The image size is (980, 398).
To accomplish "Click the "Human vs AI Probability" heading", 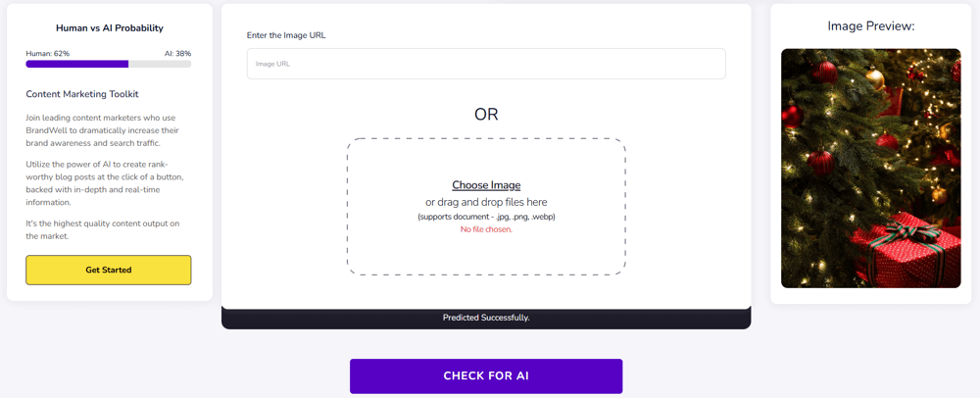I will click(x=109, y=28).
